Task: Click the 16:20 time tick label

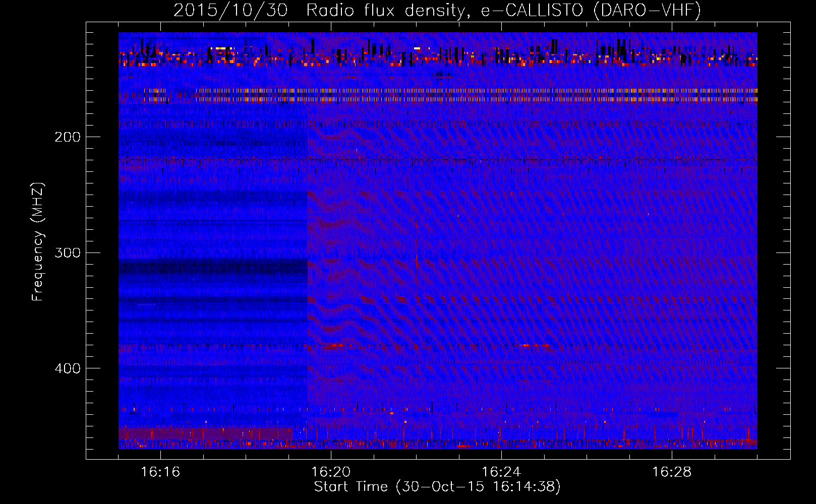Action: (331, 472)
